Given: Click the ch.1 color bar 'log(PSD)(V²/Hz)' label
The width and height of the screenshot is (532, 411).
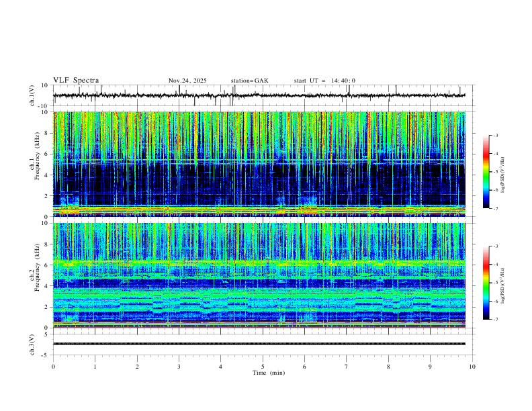Looking at the screenshot, I should [503, 175].
